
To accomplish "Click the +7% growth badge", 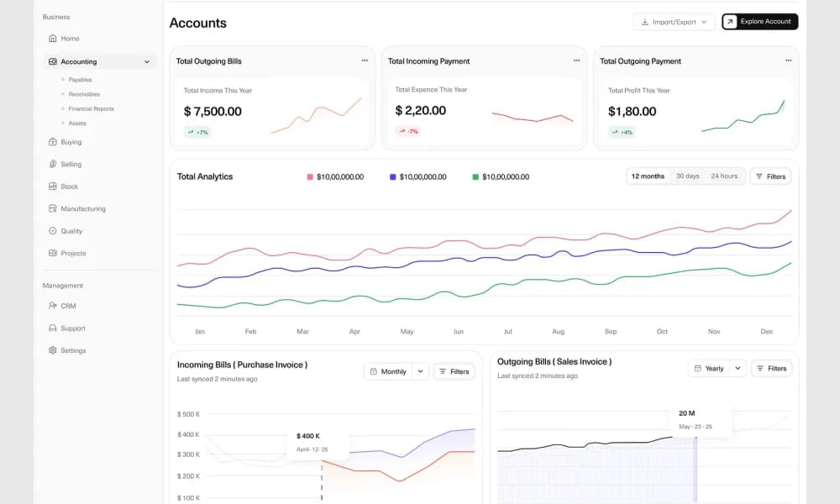I will (197, 132).
